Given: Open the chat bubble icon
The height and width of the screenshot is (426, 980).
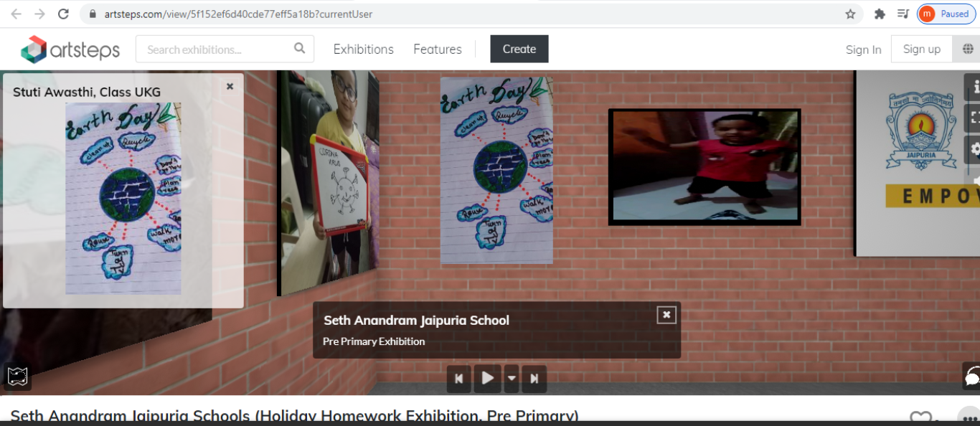Looking at the screenshot, I should coord(972,377).
